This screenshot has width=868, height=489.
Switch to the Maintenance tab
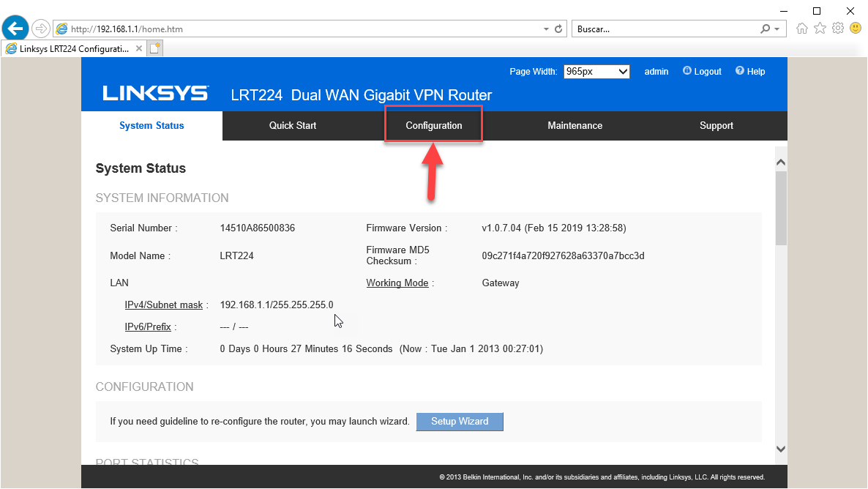pyautogui.click(x=575, y=126)
